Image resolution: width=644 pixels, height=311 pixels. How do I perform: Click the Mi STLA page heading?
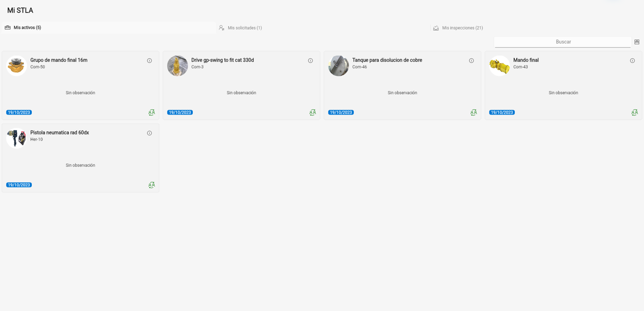point(20,11)
